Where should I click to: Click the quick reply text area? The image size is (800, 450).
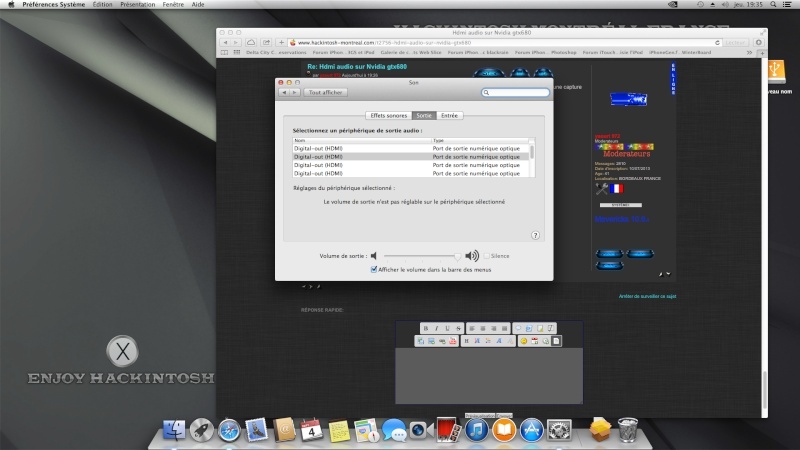[489, 376]
